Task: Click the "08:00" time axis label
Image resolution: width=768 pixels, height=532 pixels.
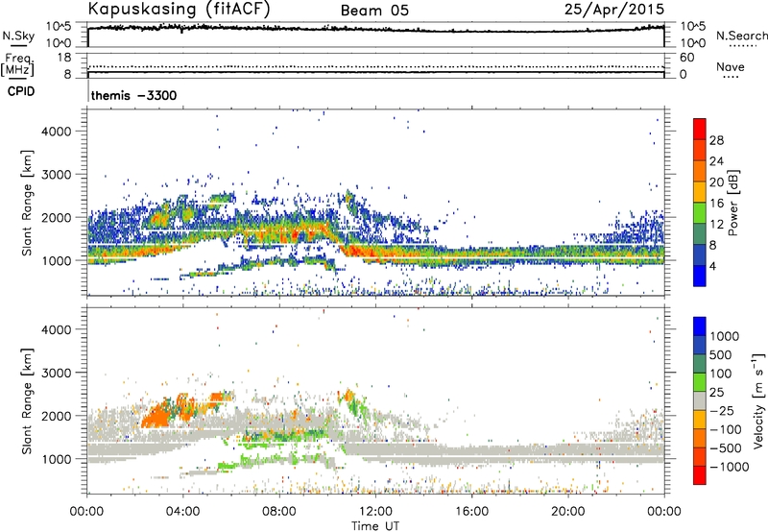Action: tap(278, 512)
